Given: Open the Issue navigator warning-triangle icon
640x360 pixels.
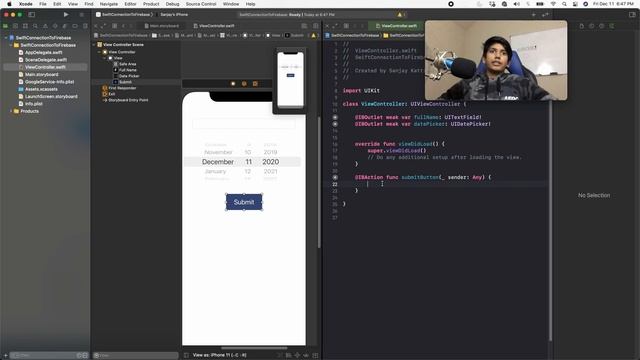Looking at the screenshot, I should click(45, 26).
